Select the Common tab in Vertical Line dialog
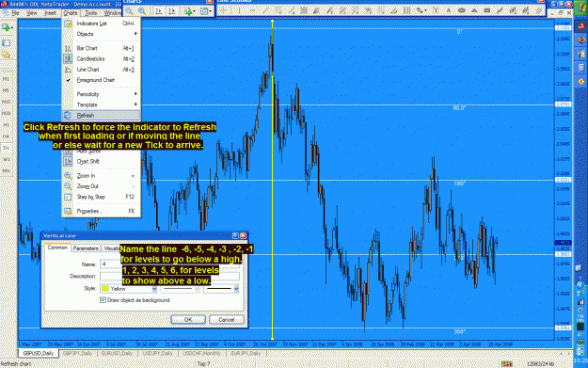This screenshot has height=368, width=588. point(57,248)
